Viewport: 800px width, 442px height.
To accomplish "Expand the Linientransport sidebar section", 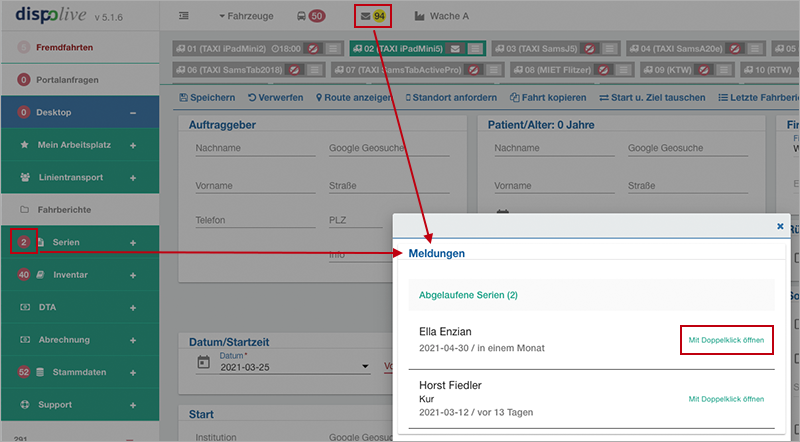I will (132, 177).
